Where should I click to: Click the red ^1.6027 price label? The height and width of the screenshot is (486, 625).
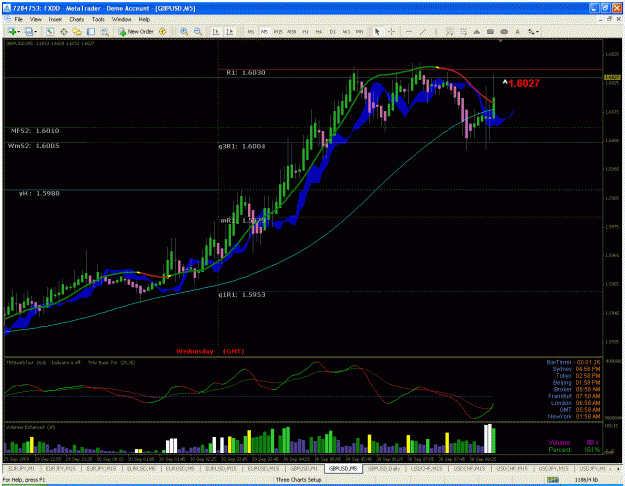click(x=521, y=83)
